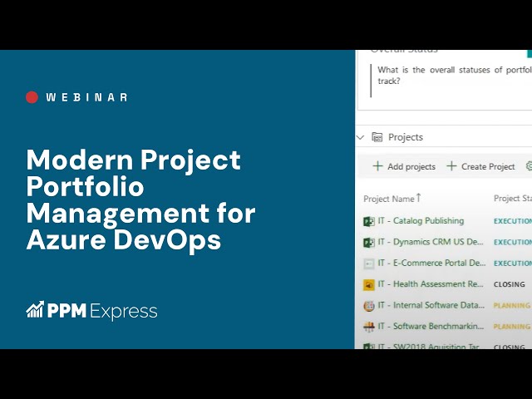Image resolution: width=532 pixels, height=399 pixels.
Task: Click the PPM Express logo
Action: click(91, 310)
